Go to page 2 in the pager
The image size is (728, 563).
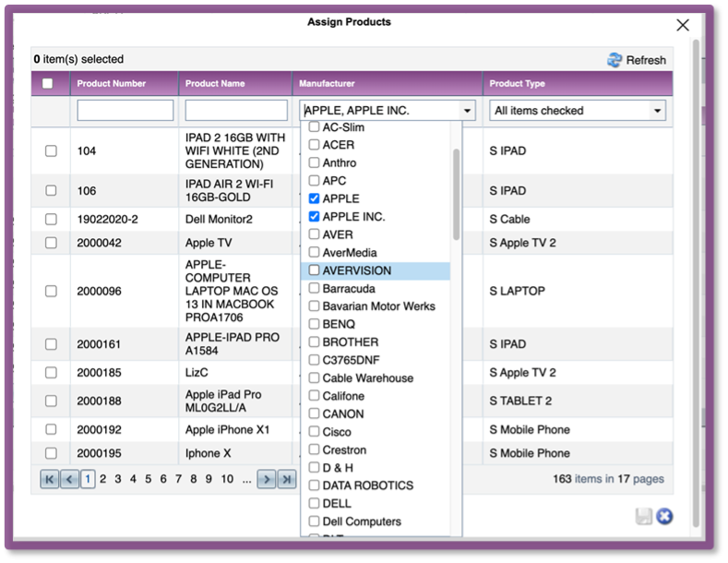pos(103,479)
